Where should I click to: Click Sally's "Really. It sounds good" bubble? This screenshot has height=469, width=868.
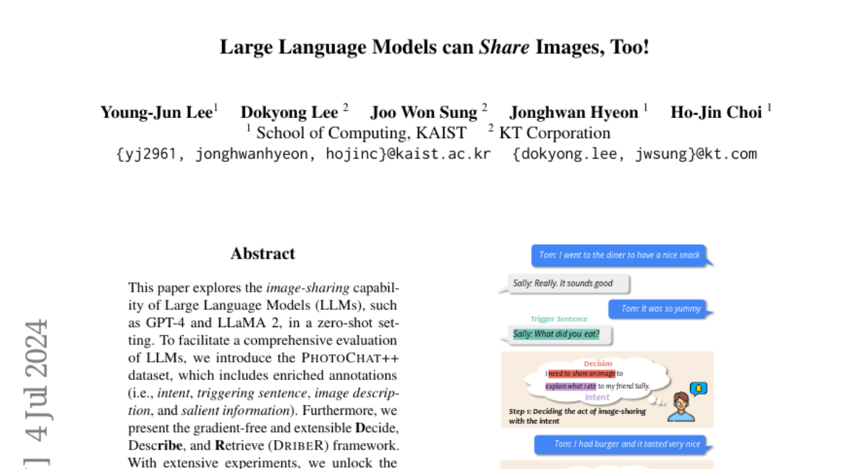[563, 283]
